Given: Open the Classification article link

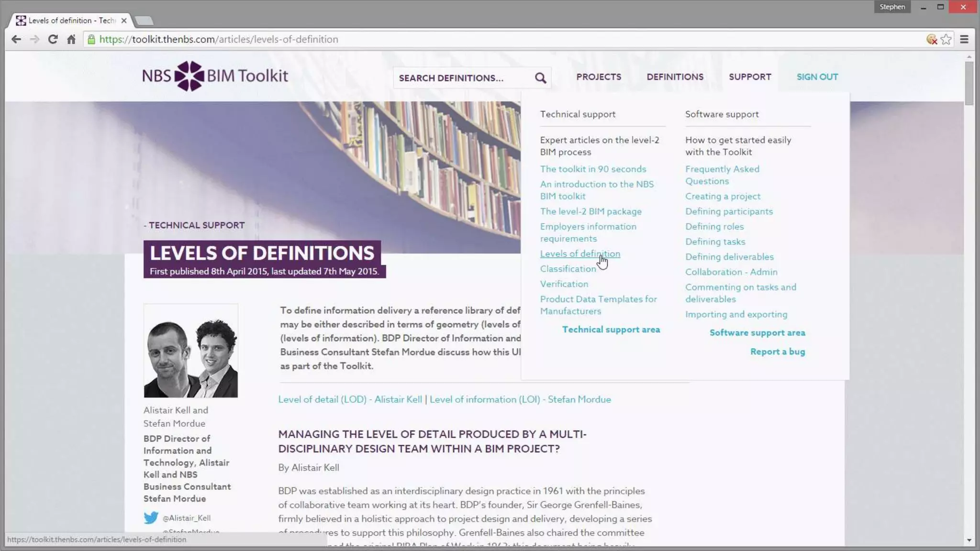Looking at the screenshot, I should [x=568, y=269].
